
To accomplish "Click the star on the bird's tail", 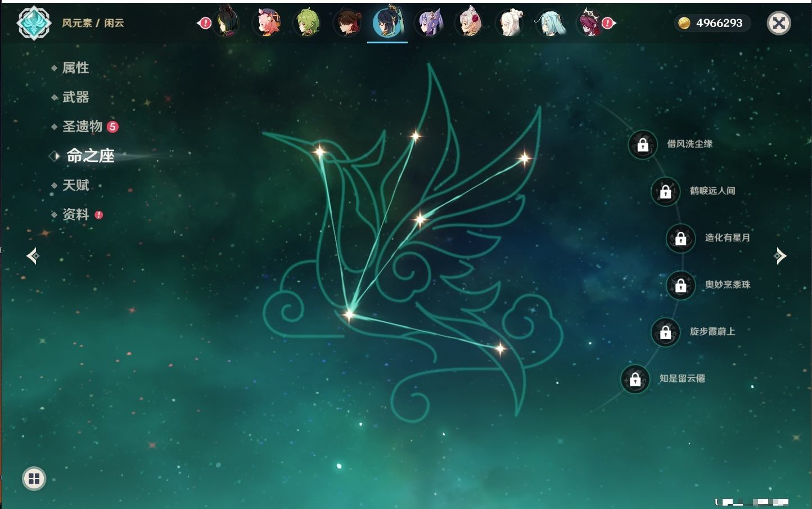I will coord(500,349).
